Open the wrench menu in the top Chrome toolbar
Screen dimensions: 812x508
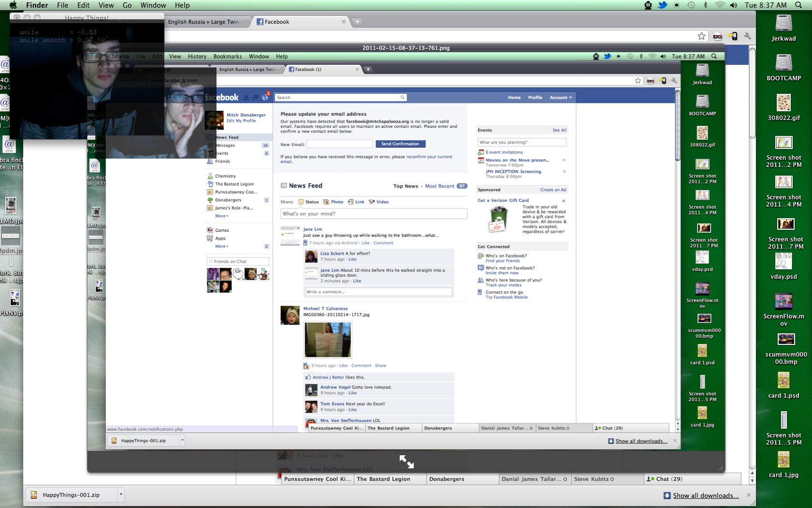point(747,36)
